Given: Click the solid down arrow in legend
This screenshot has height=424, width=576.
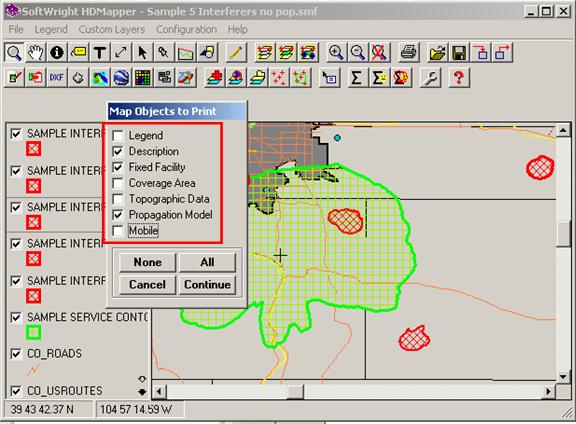Looking at the screenshot, I should [143, 392].
